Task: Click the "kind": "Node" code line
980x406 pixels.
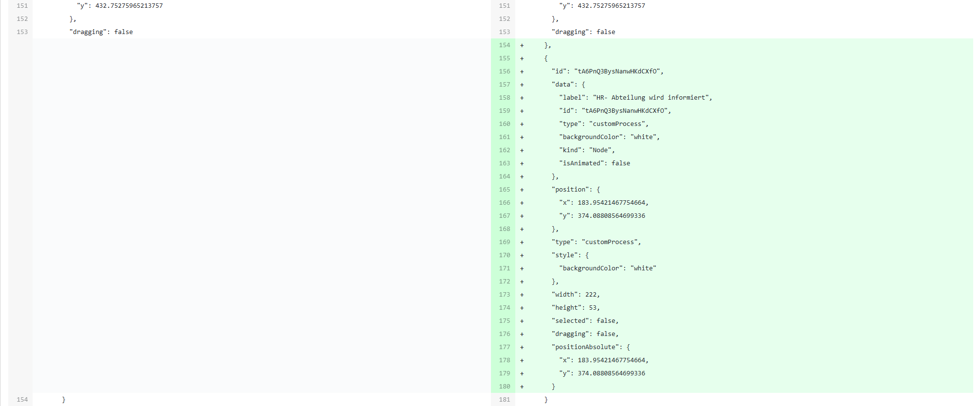Action: click(x=586, y=150)
